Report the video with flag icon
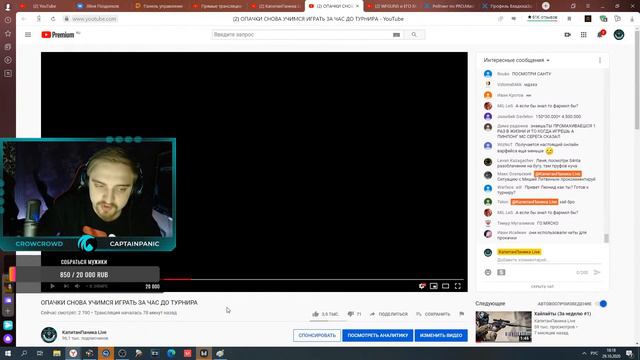Image resolution: width=640 pixels, height=360 pixels. point(462,314)
